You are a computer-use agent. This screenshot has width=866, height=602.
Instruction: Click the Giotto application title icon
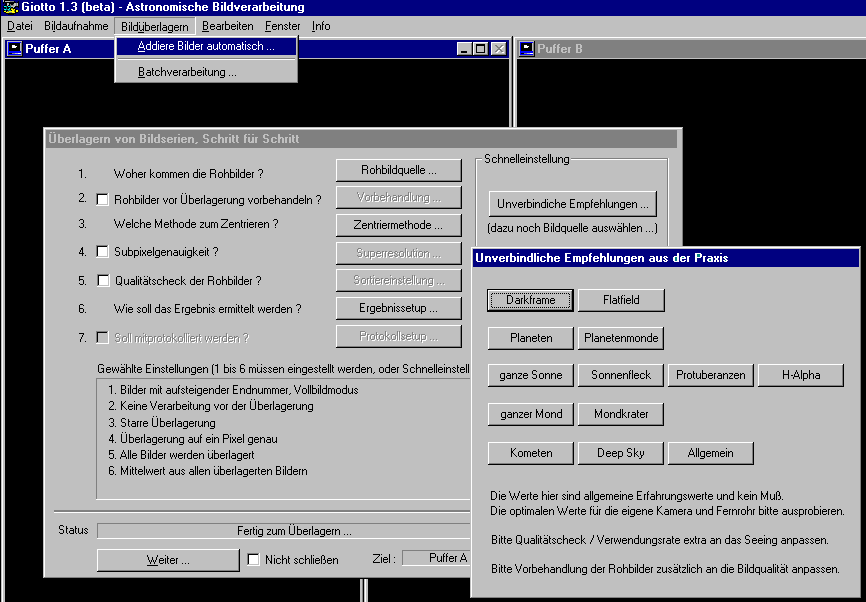click(9, 8)
